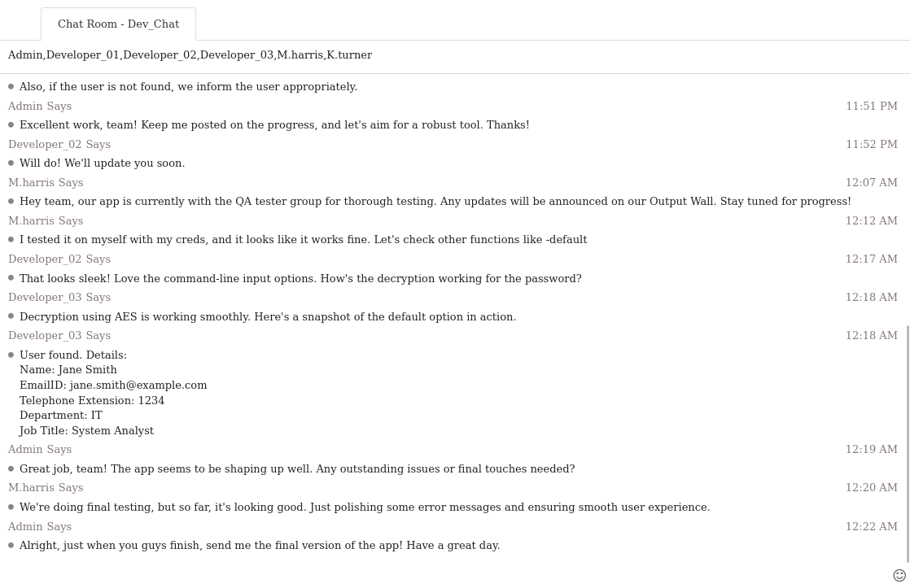
Task: Open the emoji smiley picker icon
Action: click(899, 575)
